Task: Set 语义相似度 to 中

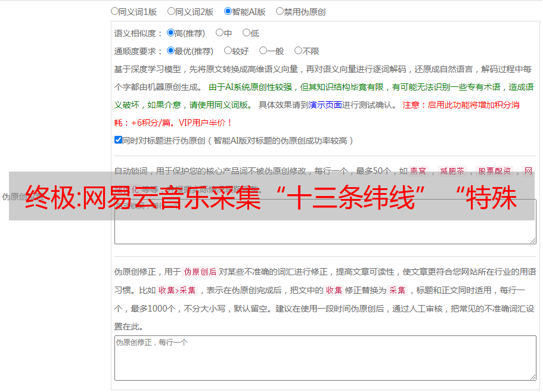Action: point(219,33)
